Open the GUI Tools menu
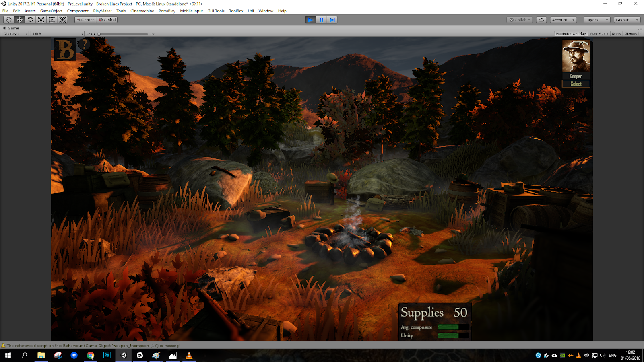The image size is (644, 362). click(216, 11)
